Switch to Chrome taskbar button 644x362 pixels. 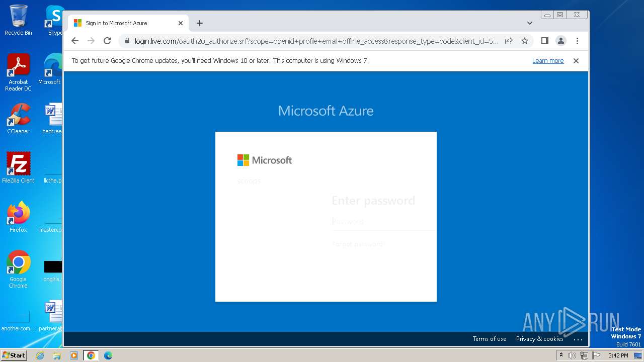click(x=91, y=355)
